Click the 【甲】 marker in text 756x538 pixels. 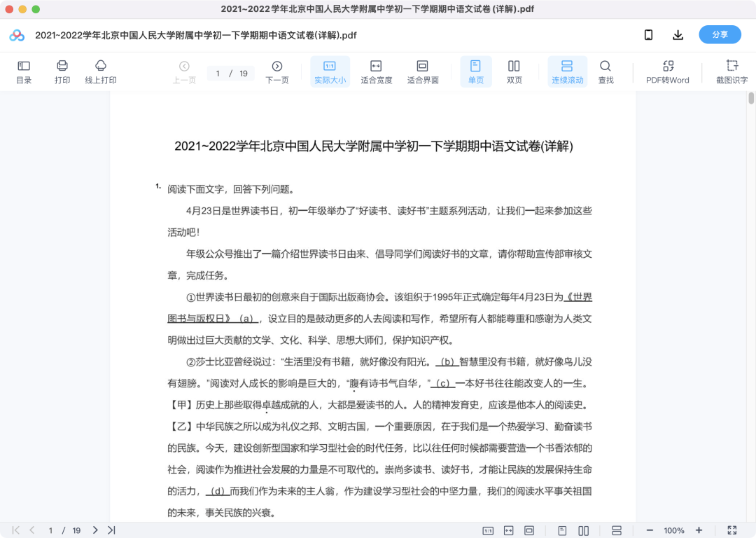coord(181,405)
